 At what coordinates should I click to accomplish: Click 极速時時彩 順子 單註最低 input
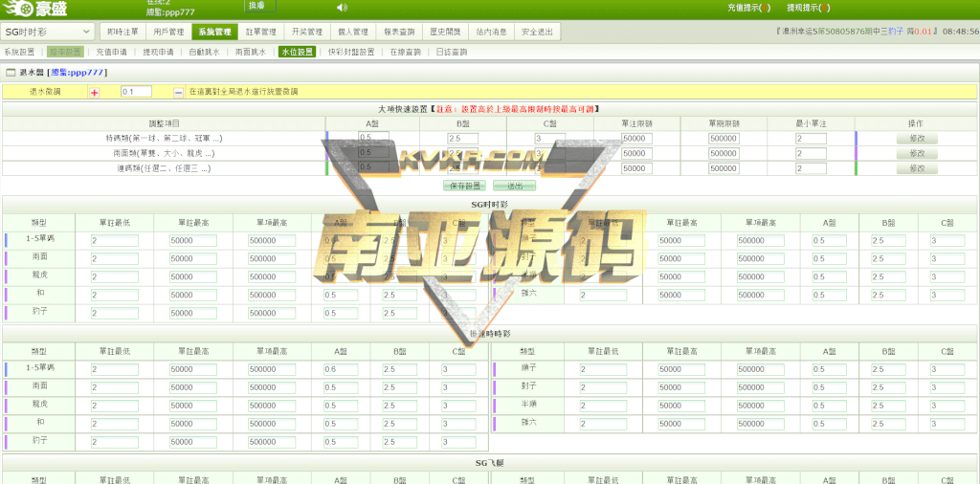603,369
